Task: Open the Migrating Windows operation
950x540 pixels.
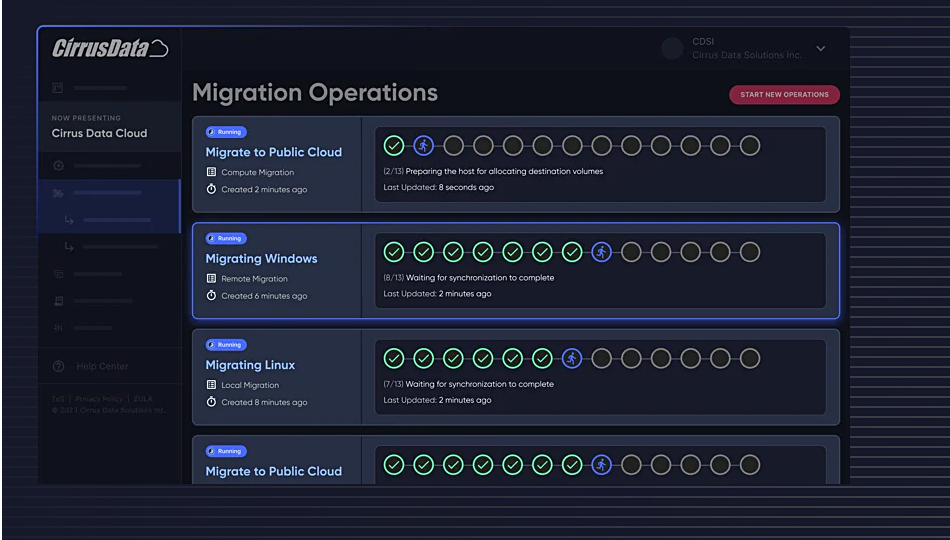Action: tap(261, 259)
